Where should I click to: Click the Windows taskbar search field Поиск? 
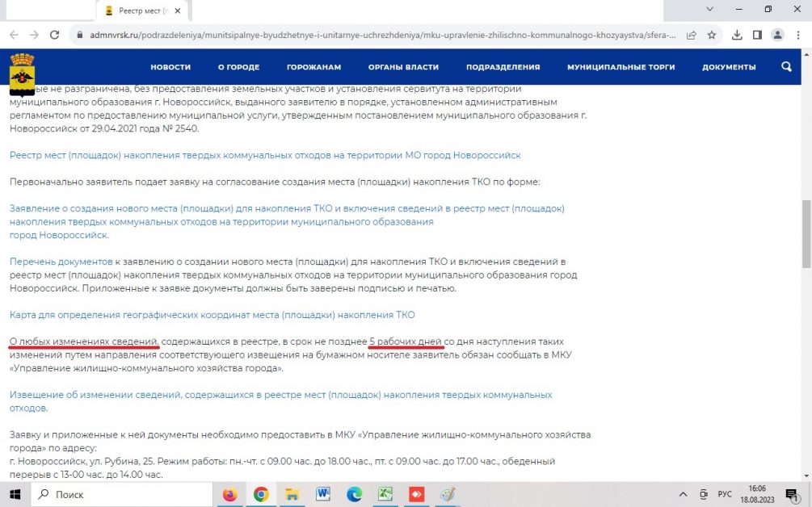(x=121, y=494)
